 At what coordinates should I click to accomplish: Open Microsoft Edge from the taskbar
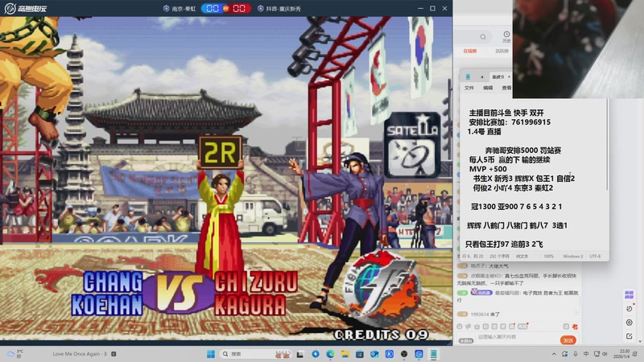click(330, 354)
